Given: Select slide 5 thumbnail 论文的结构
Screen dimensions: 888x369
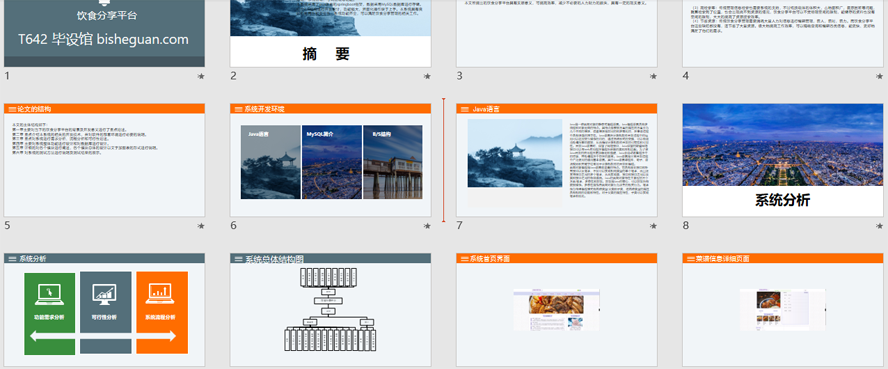Looking at the screenshot, I should coord(104,160).
